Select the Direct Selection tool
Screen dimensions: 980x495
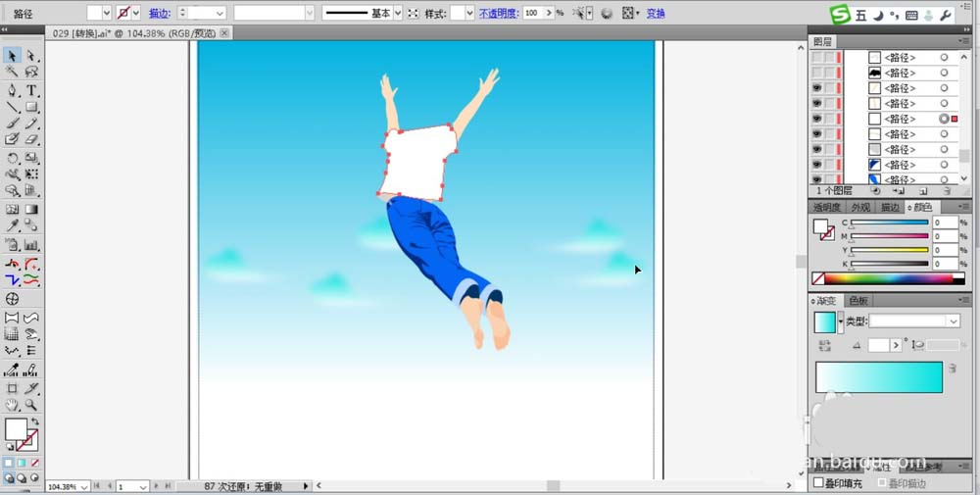[31, 57]
